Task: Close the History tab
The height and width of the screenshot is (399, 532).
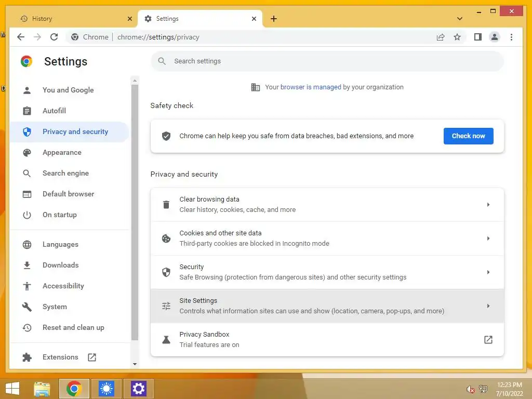Action: click(129, 19)
